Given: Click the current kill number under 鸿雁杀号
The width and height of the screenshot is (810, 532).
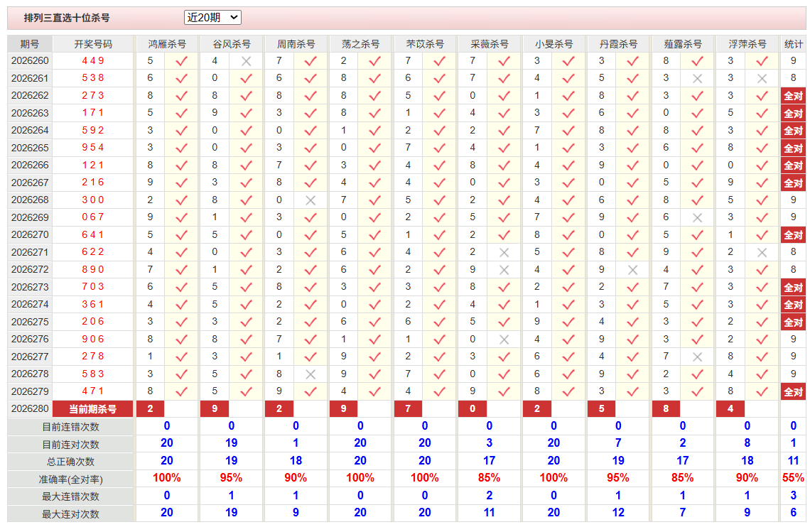Looking at the screenshot, I should pyautogui.click(x=150, y=409).
